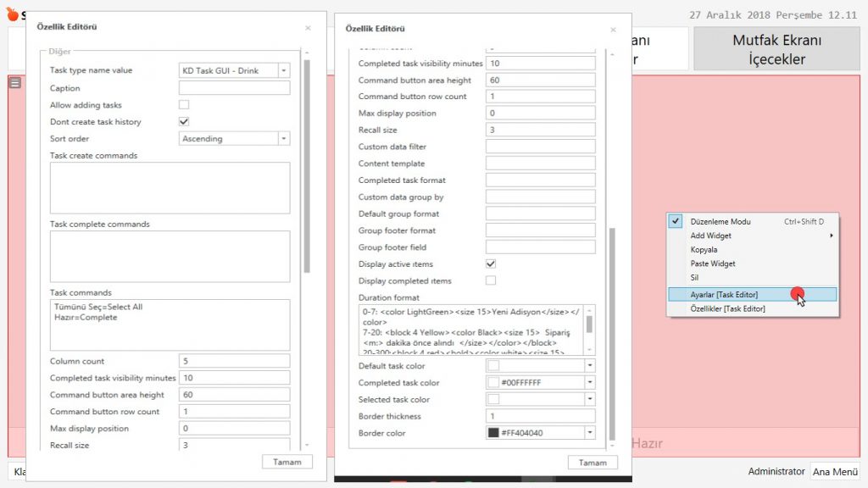Viewport: 868px width, 488px height.
Task: Select Ayarlar [Task Editor] from context menu
Action: (724, 294)
